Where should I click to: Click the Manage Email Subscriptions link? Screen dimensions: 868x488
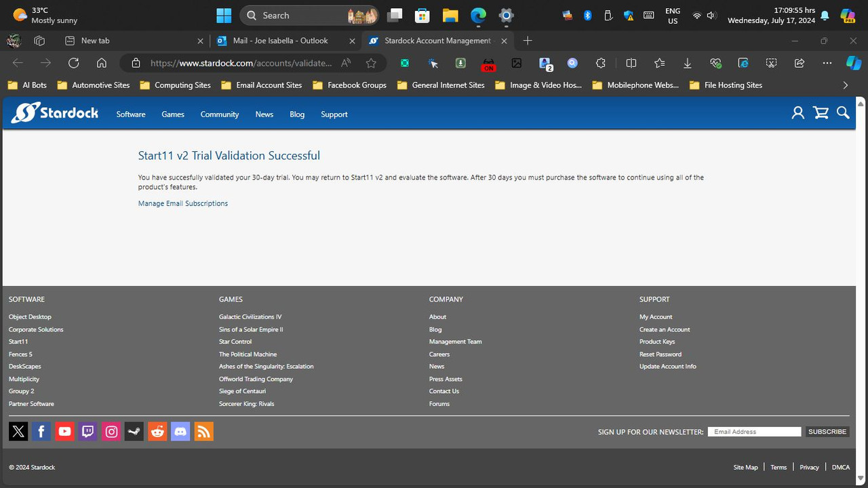[x=182, y=203]
